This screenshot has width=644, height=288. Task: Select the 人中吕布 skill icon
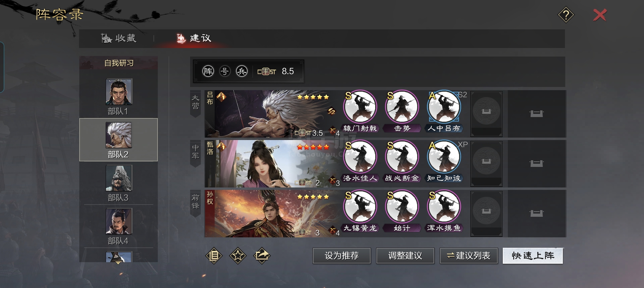(444, 107)
